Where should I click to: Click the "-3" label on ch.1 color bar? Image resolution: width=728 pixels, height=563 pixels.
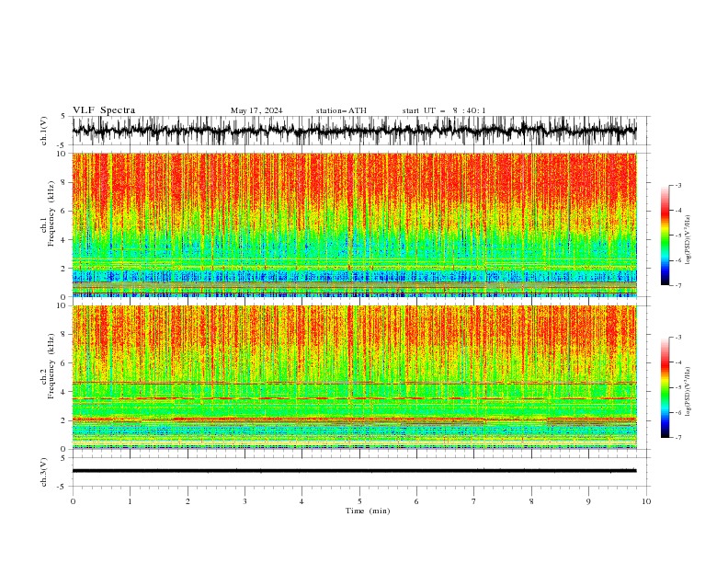click(678, 185)
